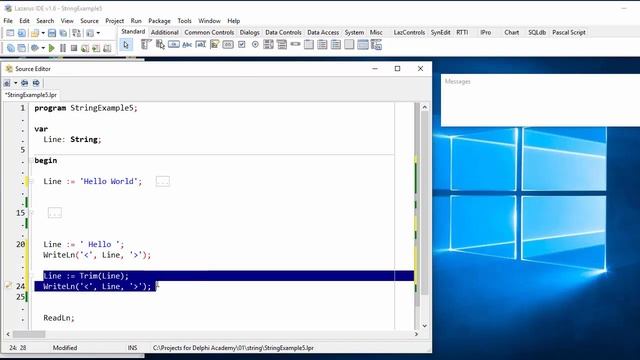Viewport: 640px width, 360px height.
Task: Pick the TComboBox palette component
Action: tap(282, 44)
